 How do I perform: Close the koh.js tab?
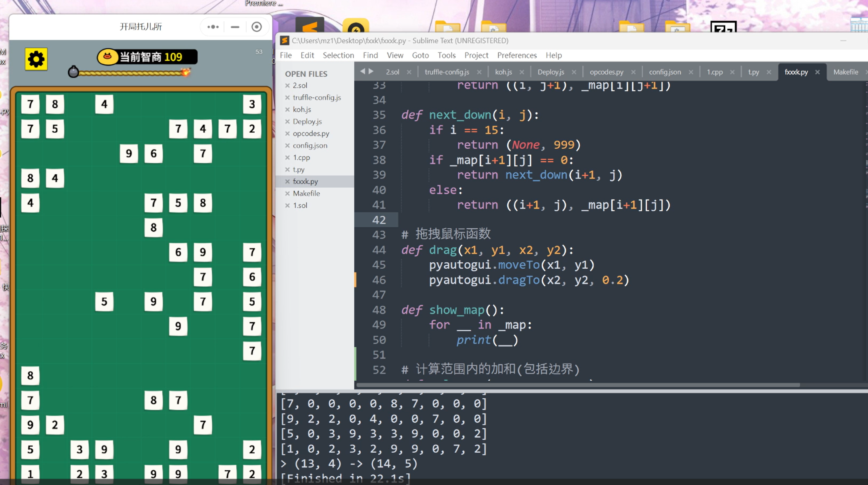(x=521, y=72)
